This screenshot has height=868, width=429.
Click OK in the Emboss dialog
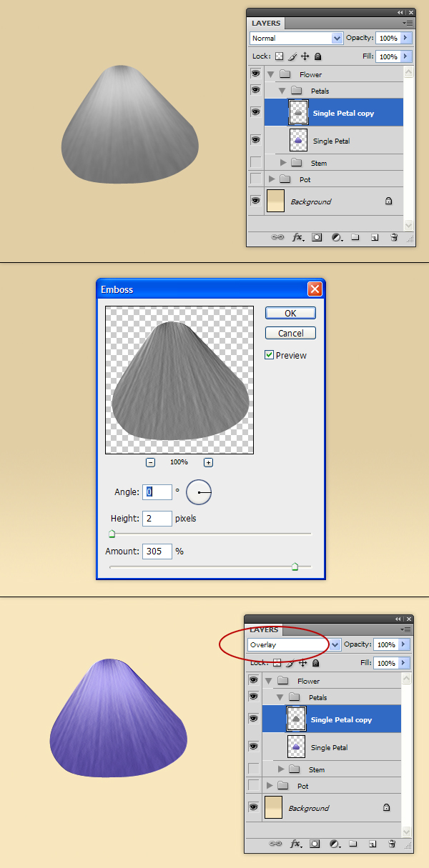click(290, 313)
